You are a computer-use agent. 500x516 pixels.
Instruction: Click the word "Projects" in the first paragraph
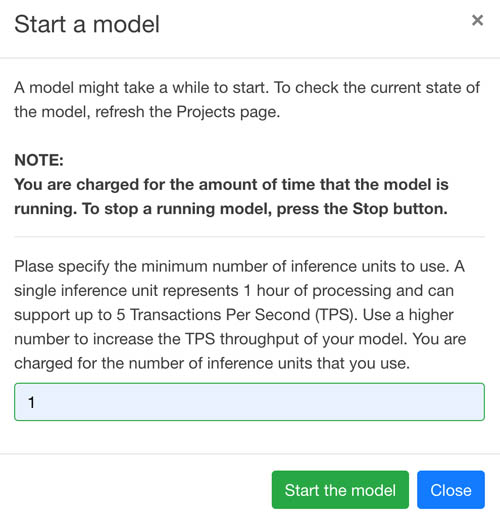206,112
